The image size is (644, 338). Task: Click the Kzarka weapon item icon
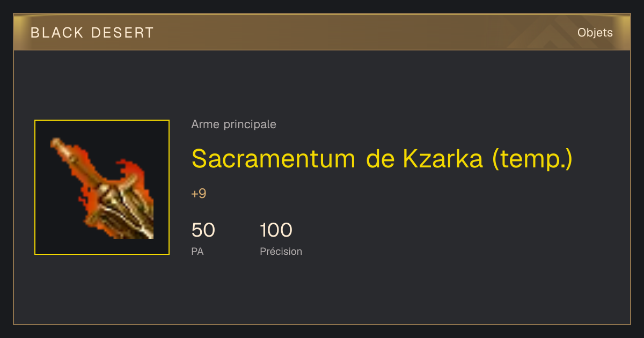pos(102,188)
